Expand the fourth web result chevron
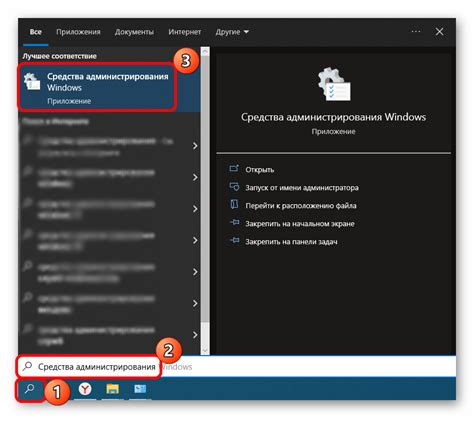The image size is (474, 426). pos(195,240)
